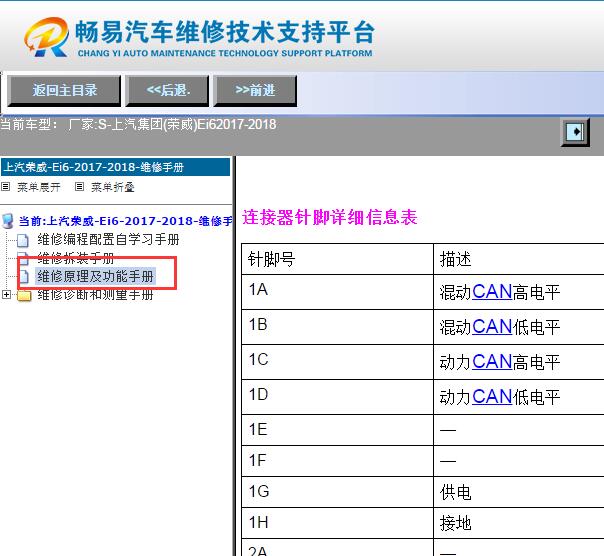Expand all menus via 菜单展开 text
Viewport: 604px width, 556px height.
pyautogui.click(x=39, y=187)
